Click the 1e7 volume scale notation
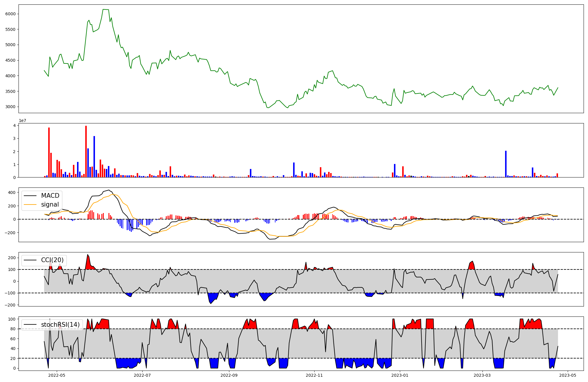The image size is (588, 382). pos(23,120)
